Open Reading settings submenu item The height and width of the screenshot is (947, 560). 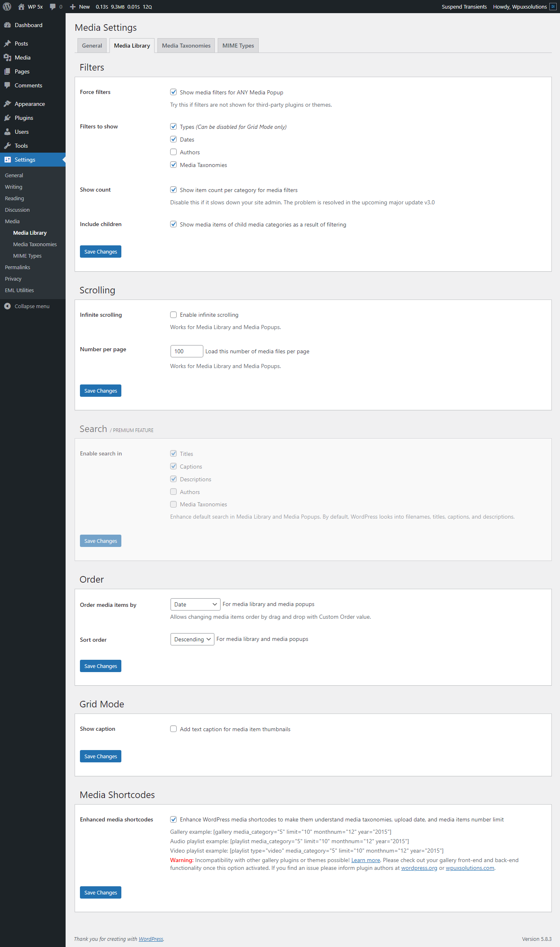click(14, 198)
